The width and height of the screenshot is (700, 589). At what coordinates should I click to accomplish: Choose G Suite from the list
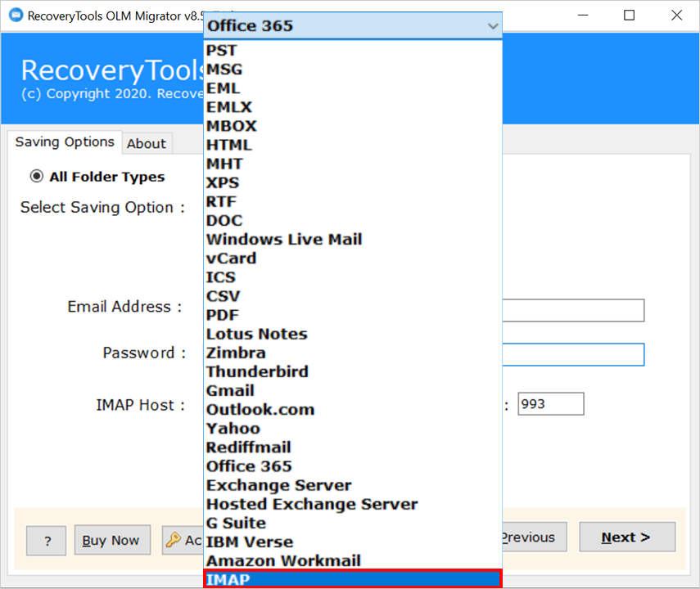(353, 523)
